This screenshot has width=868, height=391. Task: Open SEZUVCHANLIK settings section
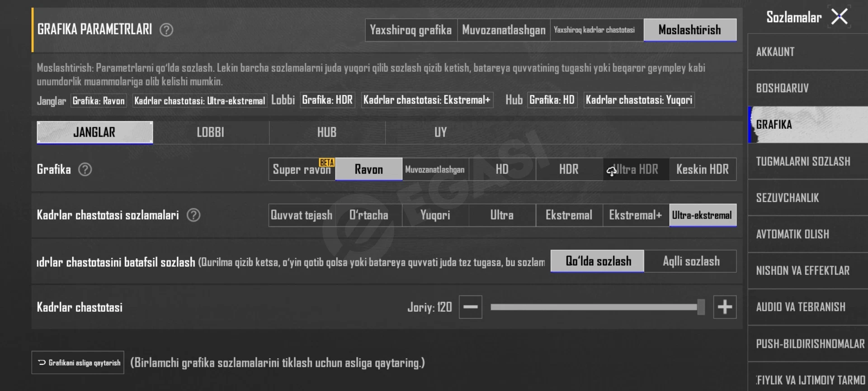(x=808, y=198)
